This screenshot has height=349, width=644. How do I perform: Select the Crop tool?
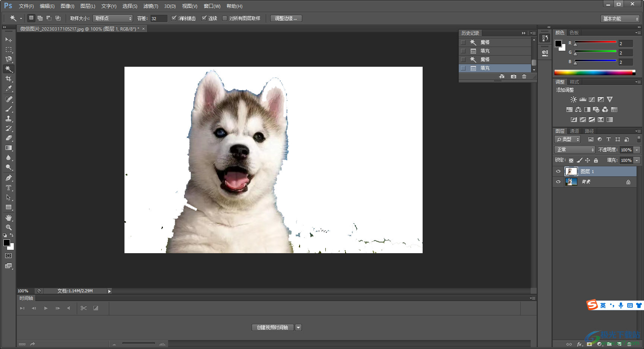click(9, 79)
